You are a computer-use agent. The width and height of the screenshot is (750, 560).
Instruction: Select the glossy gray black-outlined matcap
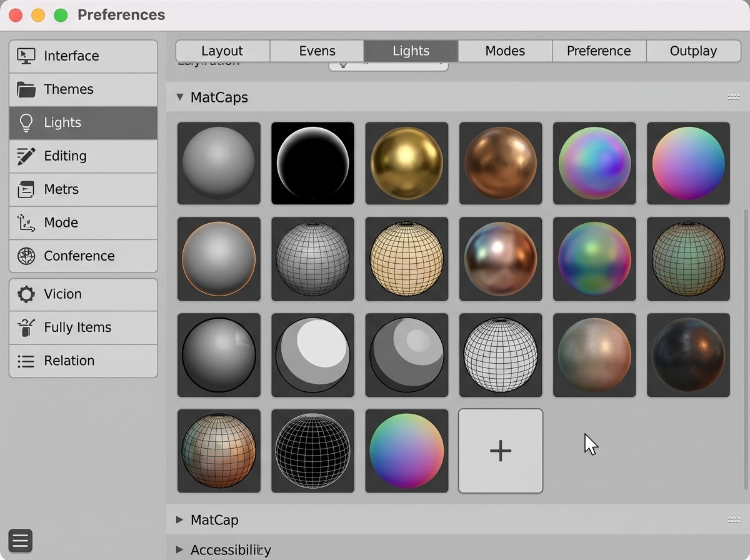coord(219,355)
